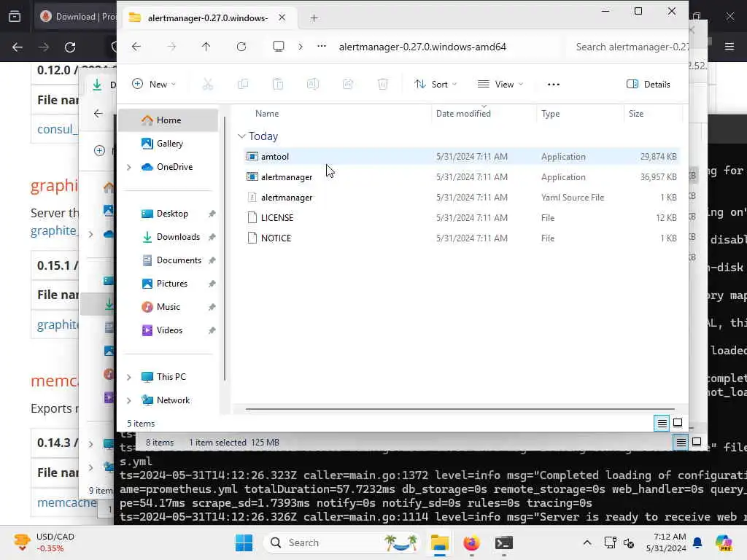
Task: Switch to the Download Prometheus browser tab
Action: pos(76,17)
